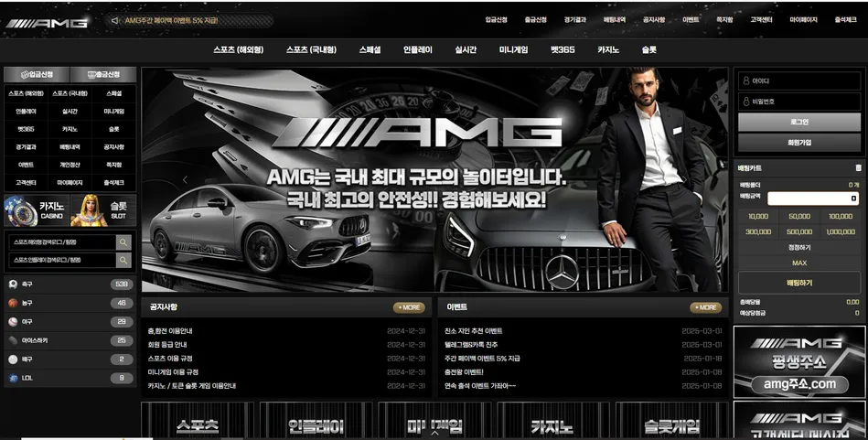Click 경기결과 in the top bar
Viewport: 868px width, 440px height.
[575, 20]
